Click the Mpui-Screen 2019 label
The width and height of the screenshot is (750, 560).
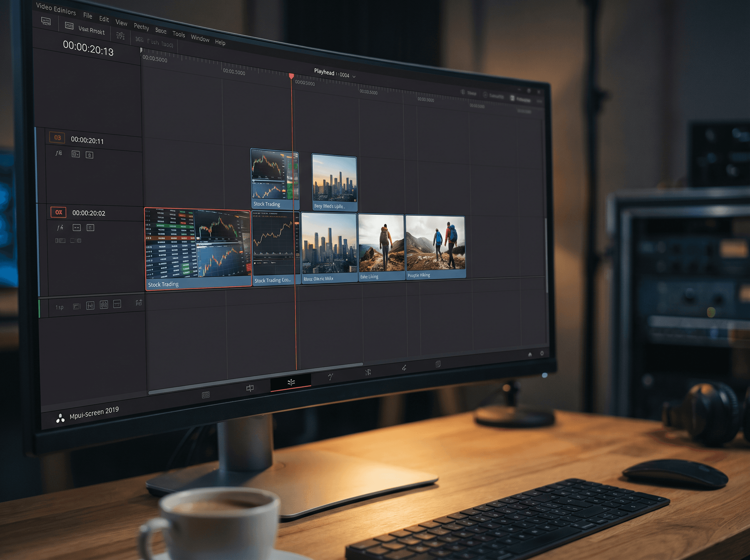[94, 413]
